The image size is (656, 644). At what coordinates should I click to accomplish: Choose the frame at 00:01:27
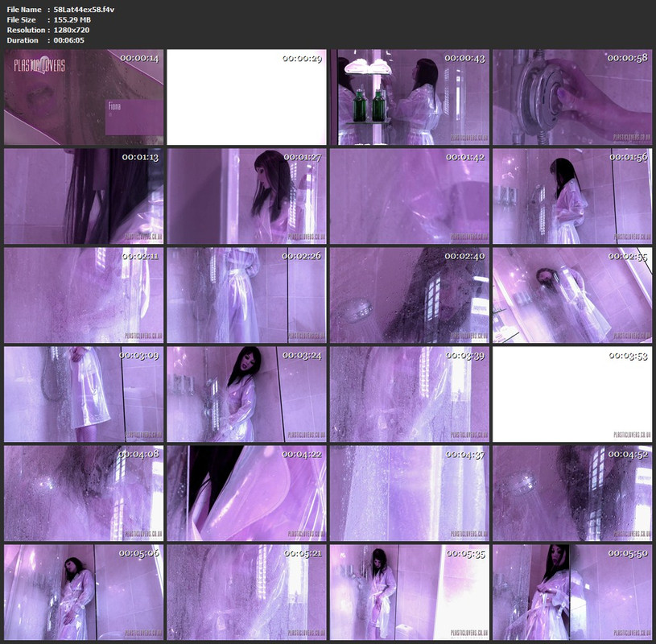point(246,196)
